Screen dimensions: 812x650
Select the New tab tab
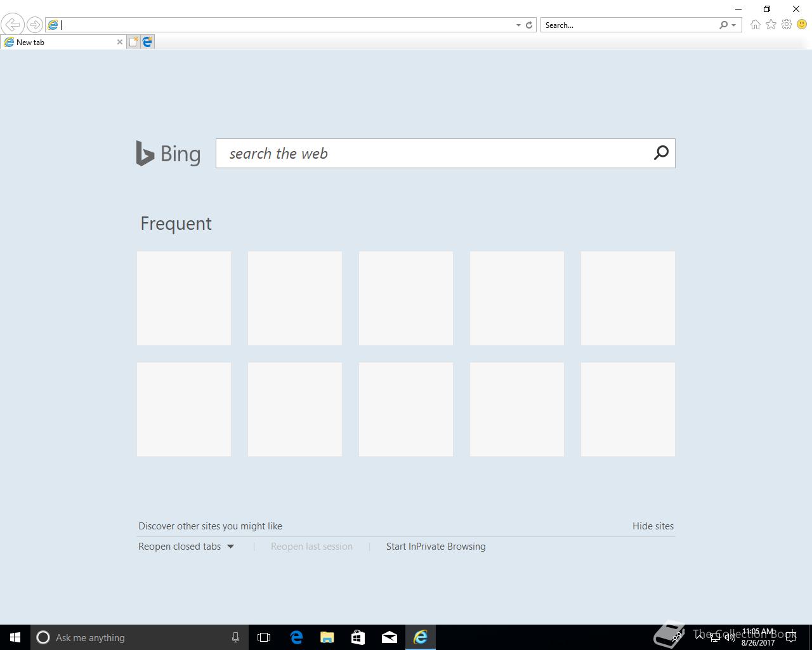(63, 42)
